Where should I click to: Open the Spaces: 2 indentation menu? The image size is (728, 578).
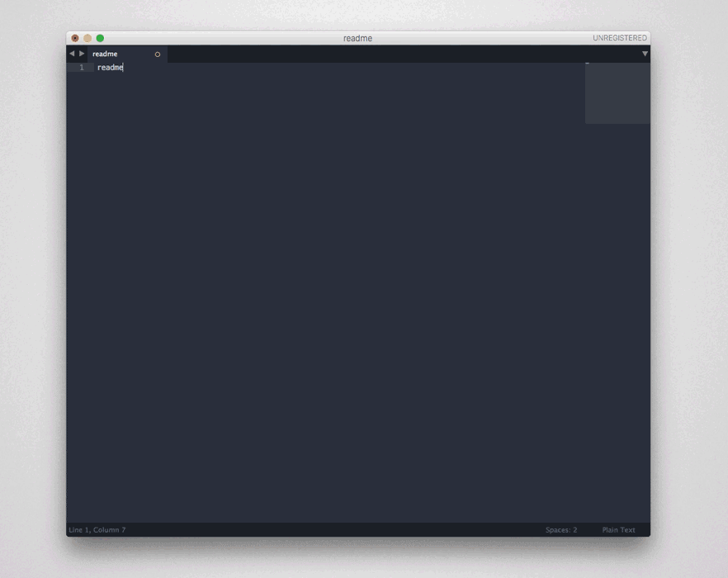click(x=561, y=529)
